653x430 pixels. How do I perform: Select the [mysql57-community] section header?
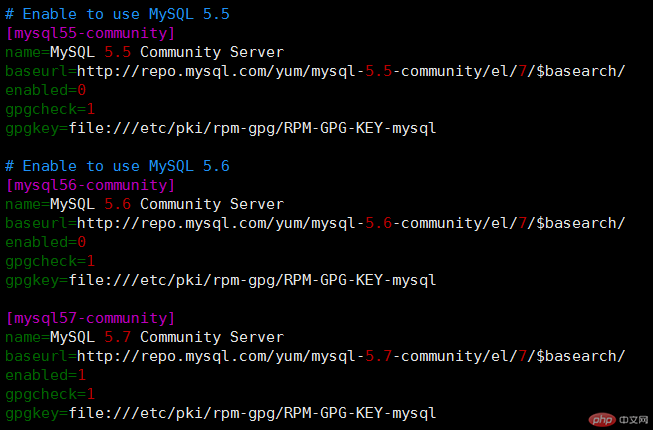(90, 318)
